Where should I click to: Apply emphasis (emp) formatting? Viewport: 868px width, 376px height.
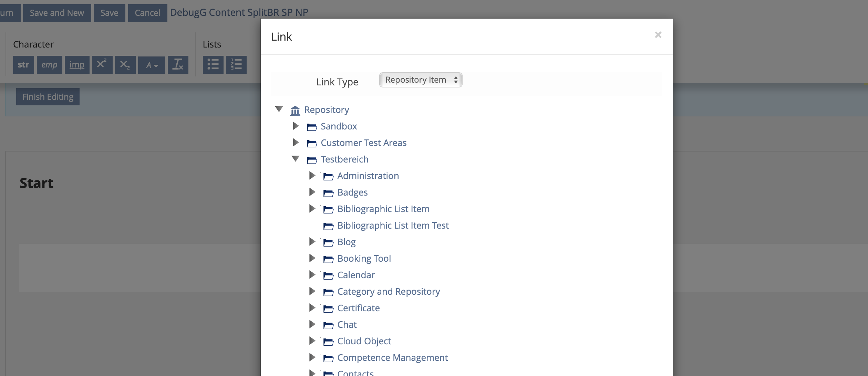click(x=49, y=65)
